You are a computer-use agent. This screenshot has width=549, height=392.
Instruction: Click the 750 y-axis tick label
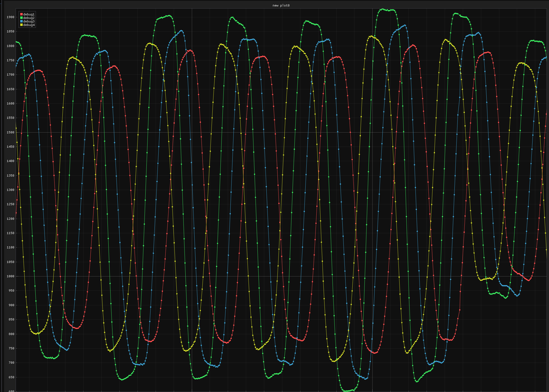11,348
